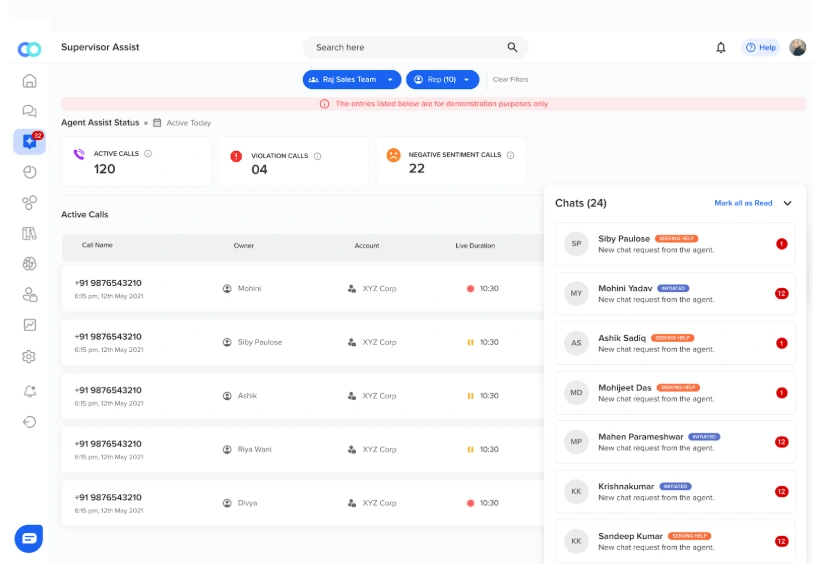Open the library books sidebar icon

tap(30, 233)
